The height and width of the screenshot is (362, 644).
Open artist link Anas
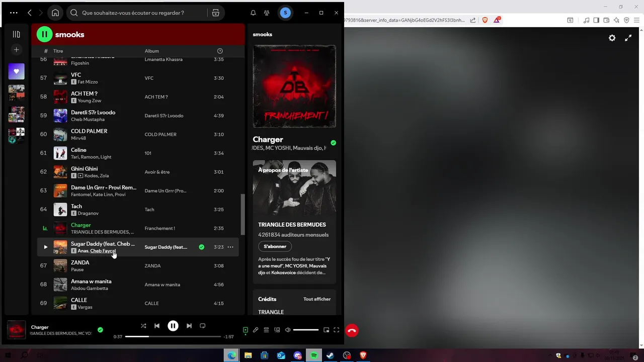click(83, 251)
